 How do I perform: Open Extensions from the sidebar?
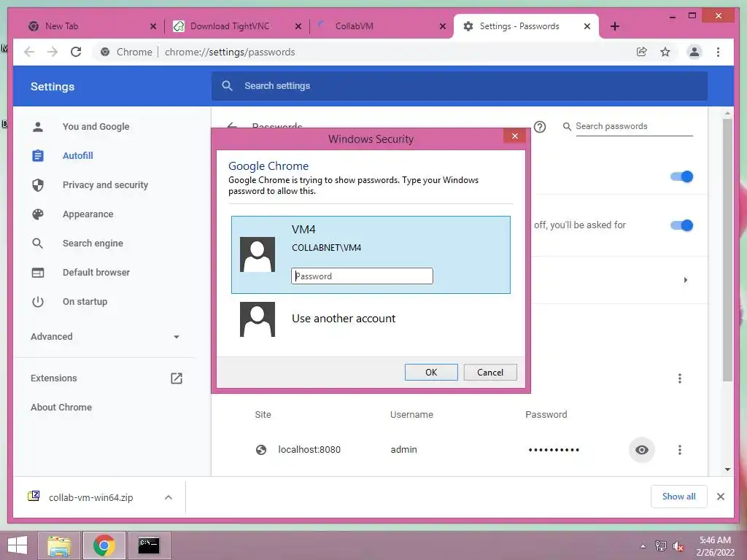click(53, 378)
